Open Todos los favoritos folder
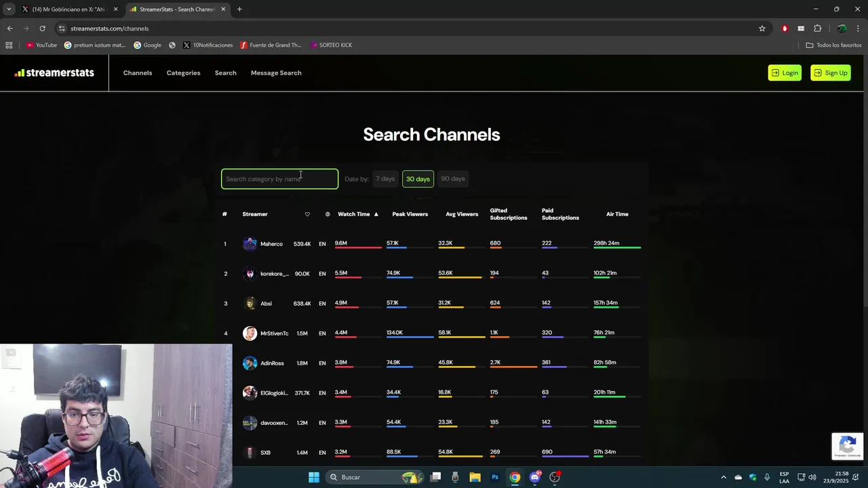868x488 pixels. (x=833, y=45)
